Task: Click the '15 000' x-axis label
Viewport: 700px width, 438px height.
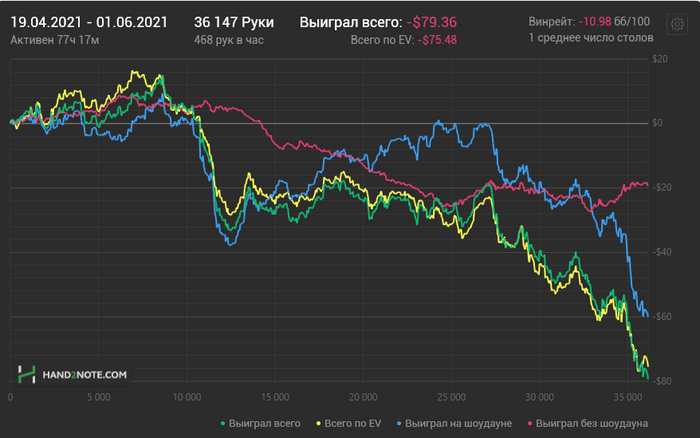Action: tap(275, 397)
